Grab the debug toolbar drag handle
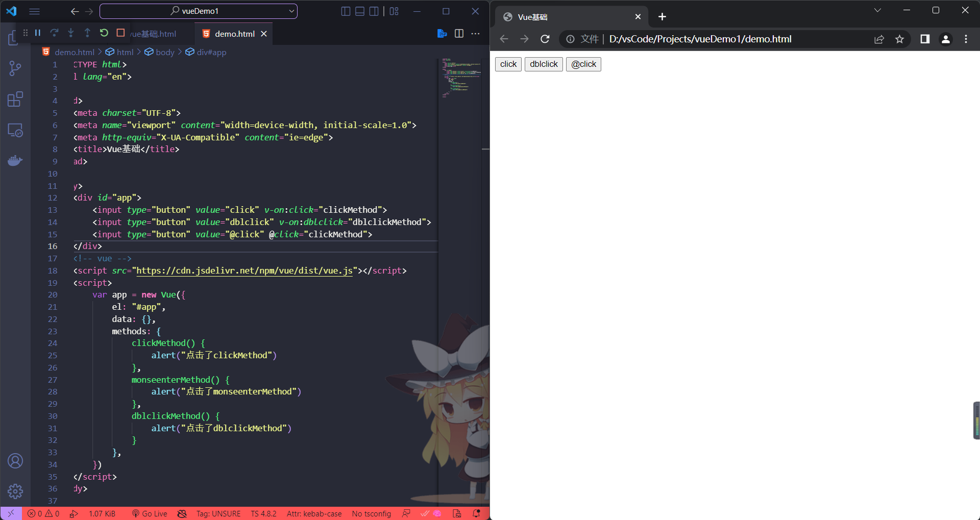The width and height of the screenshot is (980, 520). coord(25,33)
